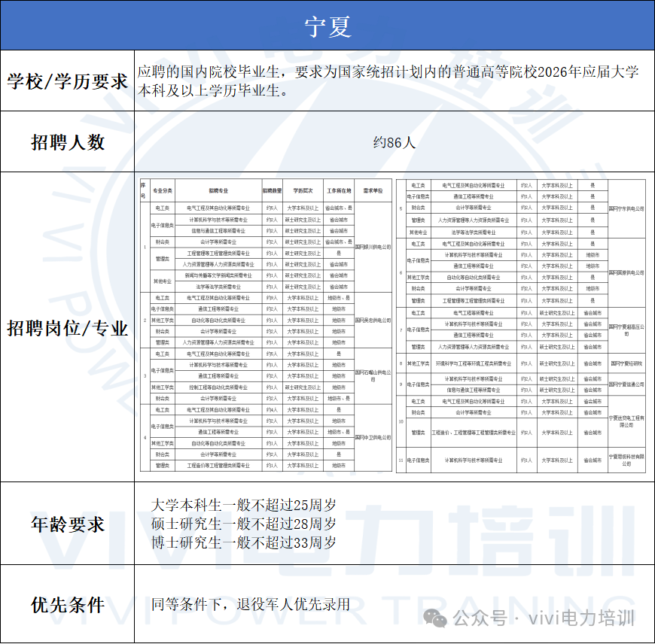Click the 招聘人数 row label
This screenshot has height=644, width=655.
click(x=68, y=142)
